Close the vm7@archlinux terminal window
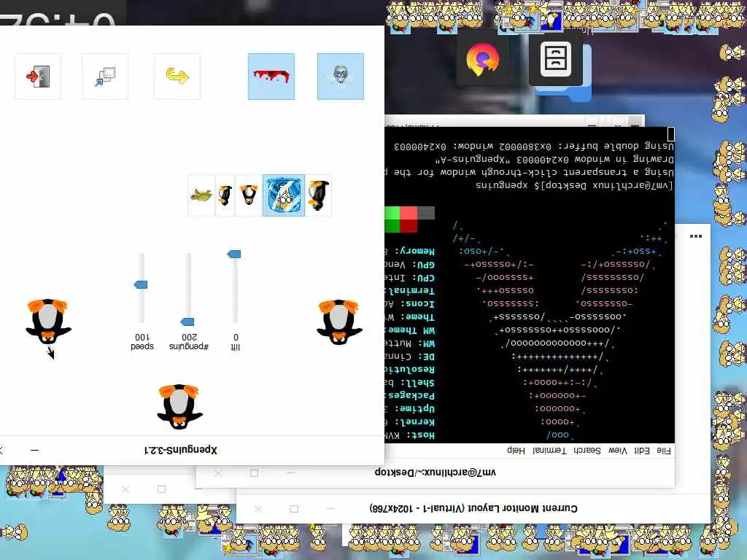Viewport: 747px width, 560px height. pyautogui.click(x=217, y=473)
